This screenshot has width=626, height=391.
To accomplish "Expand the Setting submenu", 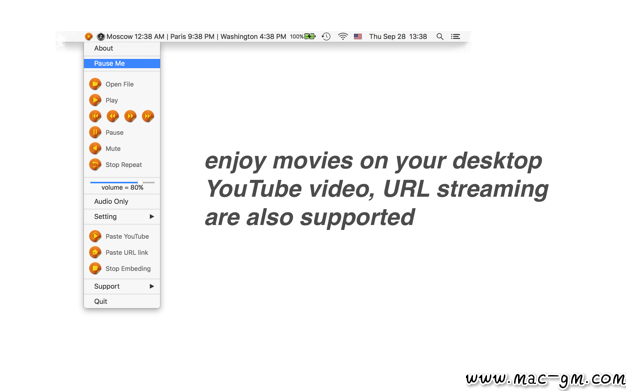I will (x=122, y=216).
